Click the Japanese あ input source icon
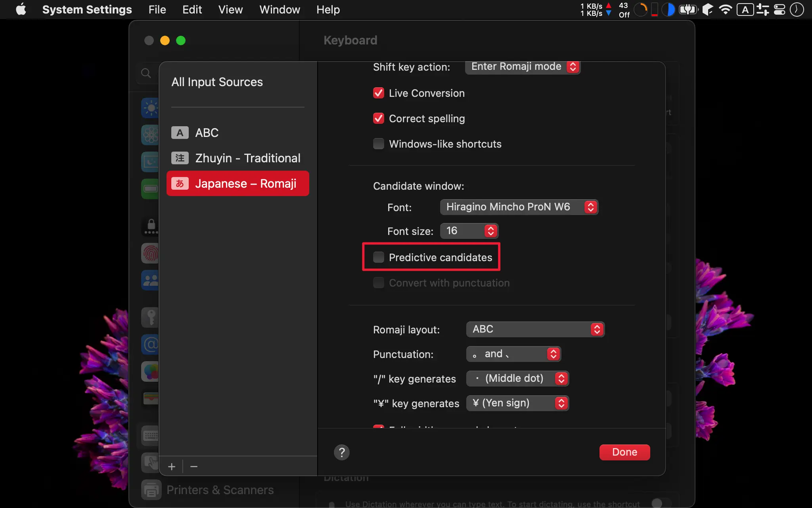The width and height of the screenshot is (812, 508). (180, 183)
